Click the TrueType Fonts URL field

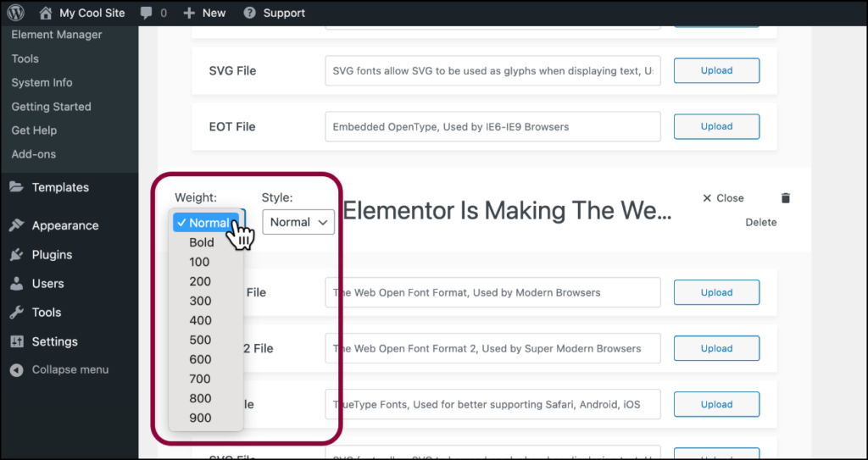click(492, 404)
